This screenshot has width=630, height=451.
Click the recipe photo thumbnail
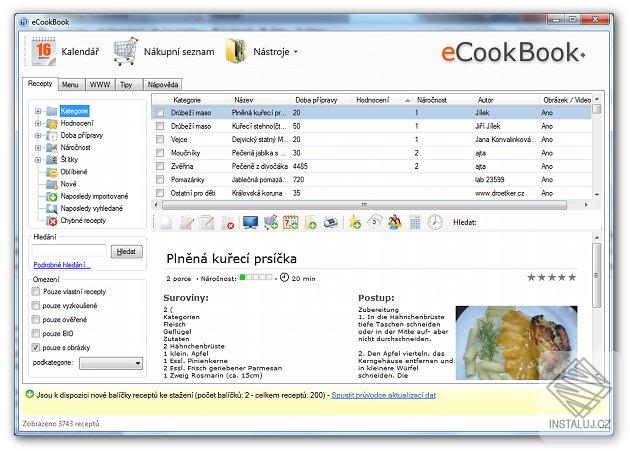click(517, 343)
